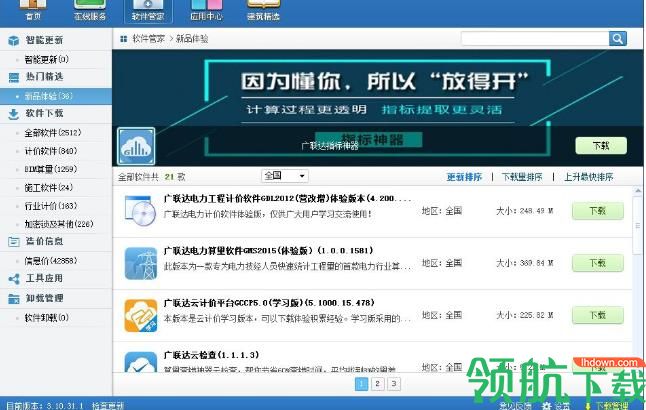Viewport: 646px width, 410px height.
Task: Click the orange 广联达云计价平台GCCP5.0 icon
Action: coord(140,316)
